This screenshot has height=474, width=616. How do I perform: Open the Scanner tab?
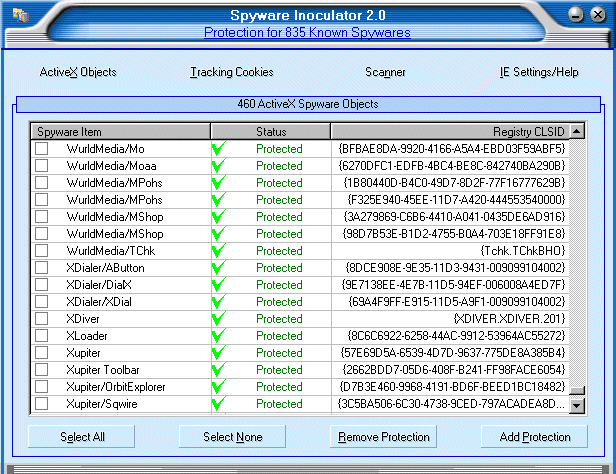pos(385,72)
